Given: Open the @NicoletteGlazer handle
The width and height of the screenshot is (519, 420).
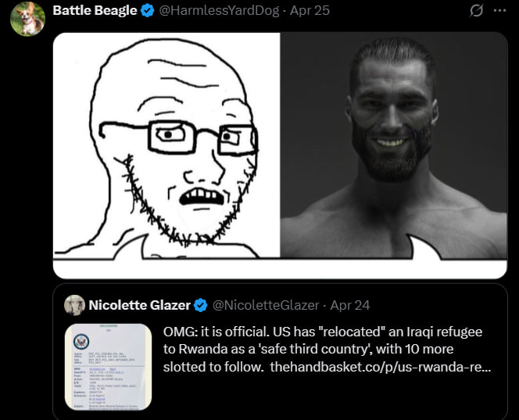Looking at the screenshot, I should tap(266, 305).
